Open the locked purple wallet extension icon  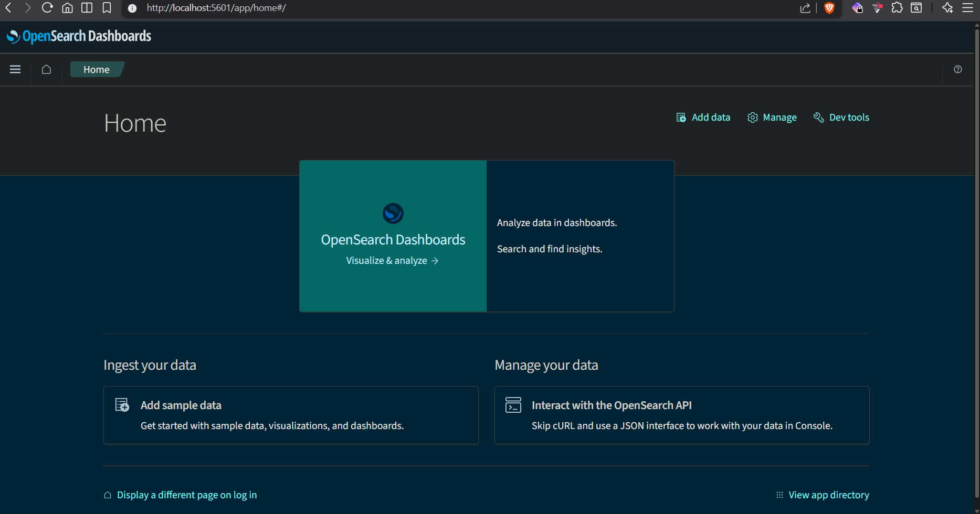[x=857, y=8]
